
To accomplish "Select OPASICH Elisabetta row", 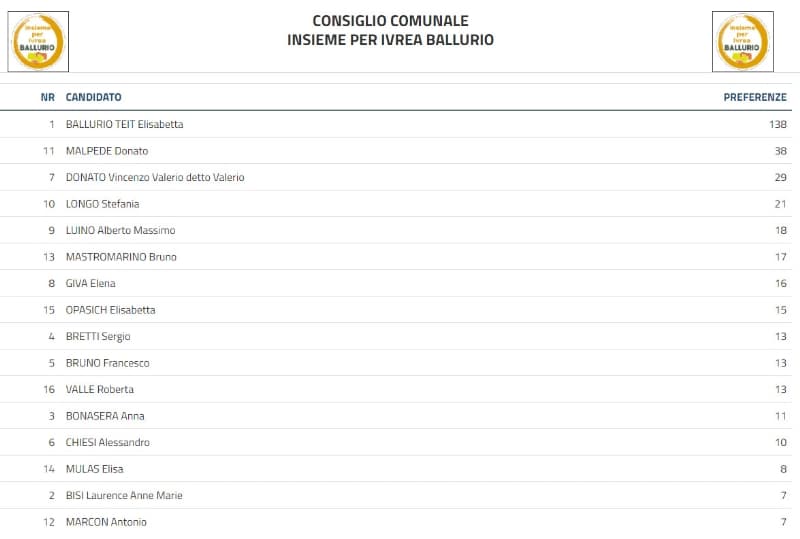I will pyautogui.click(x=110, y=310).
